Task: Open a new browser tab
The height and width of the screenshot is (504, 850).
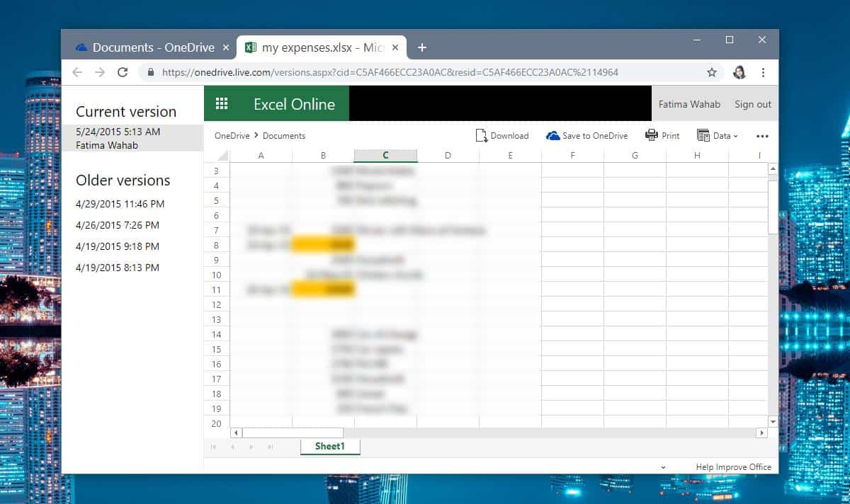Action: coord(422,47)
